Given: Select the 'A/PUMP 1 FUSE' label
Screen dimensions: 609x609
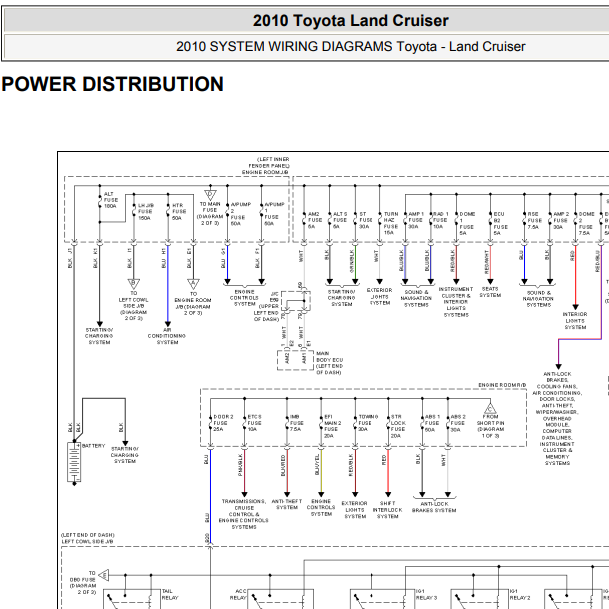Looking at the screenshot, I should 275,214.
